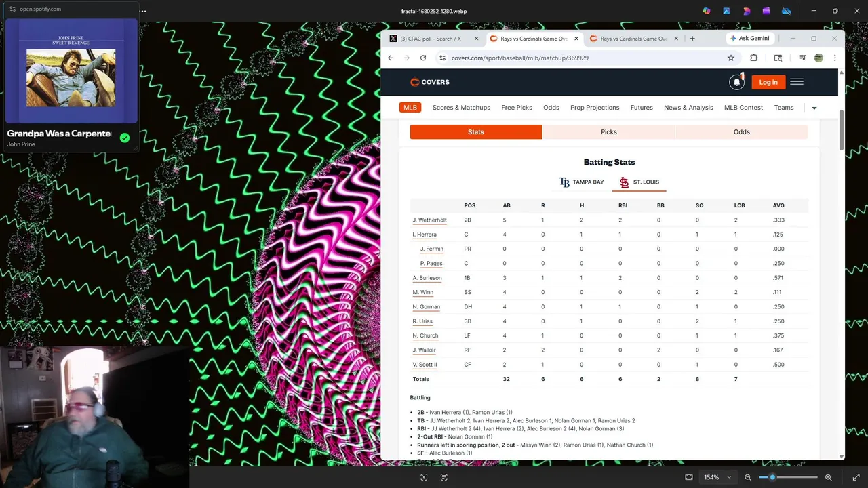Open the Clipchamp icon in Photos title bar
The width and height of the screenshot is (868, 488).
[x=766, y=11]
